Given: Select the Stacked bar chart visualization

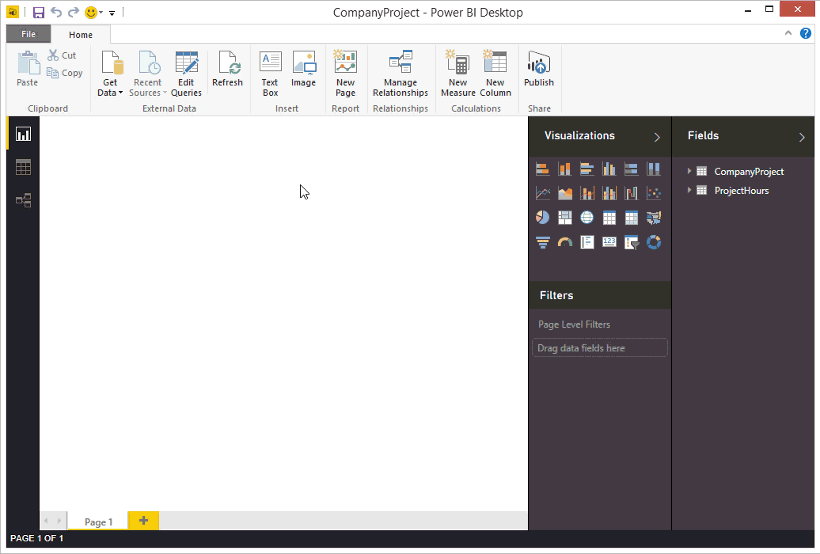Looking at the screenshot, I should 542,169.
